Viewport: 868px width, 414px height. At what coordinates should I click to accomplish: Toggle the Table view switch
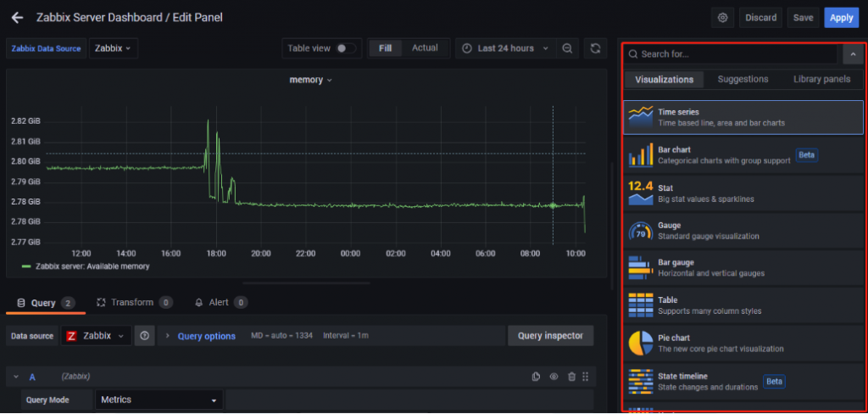click(x=347, y=48)
